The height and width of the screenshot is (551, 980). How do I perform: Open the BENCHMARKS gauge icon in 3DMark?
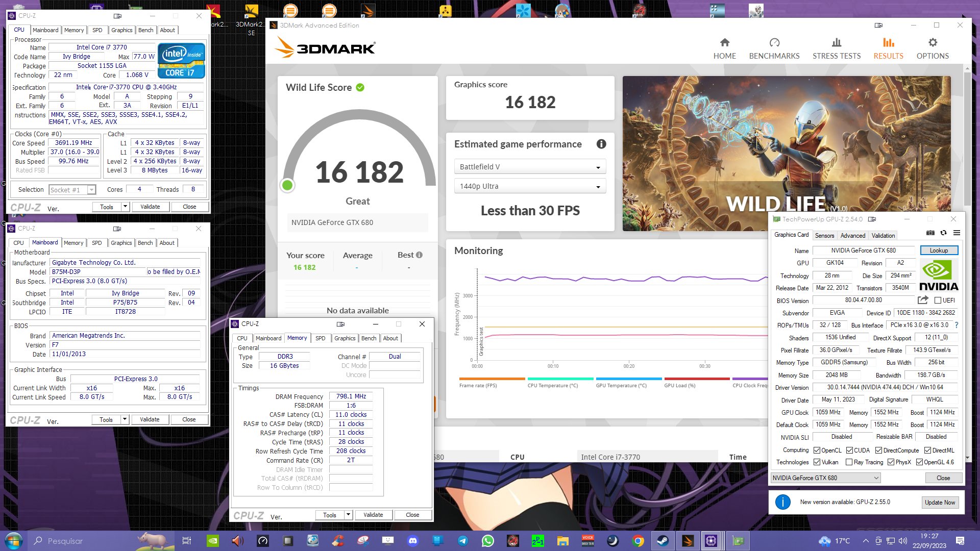[x=774, y=42]
